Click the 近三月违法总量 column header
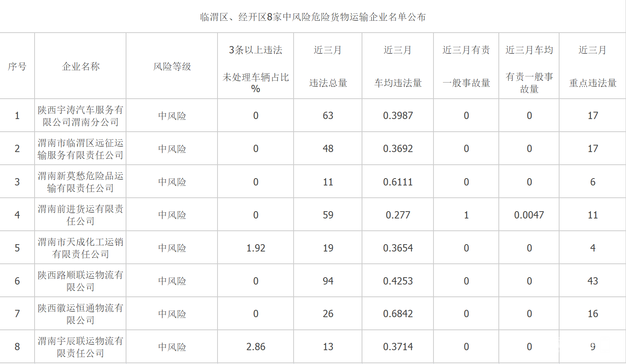 (328, 66)
